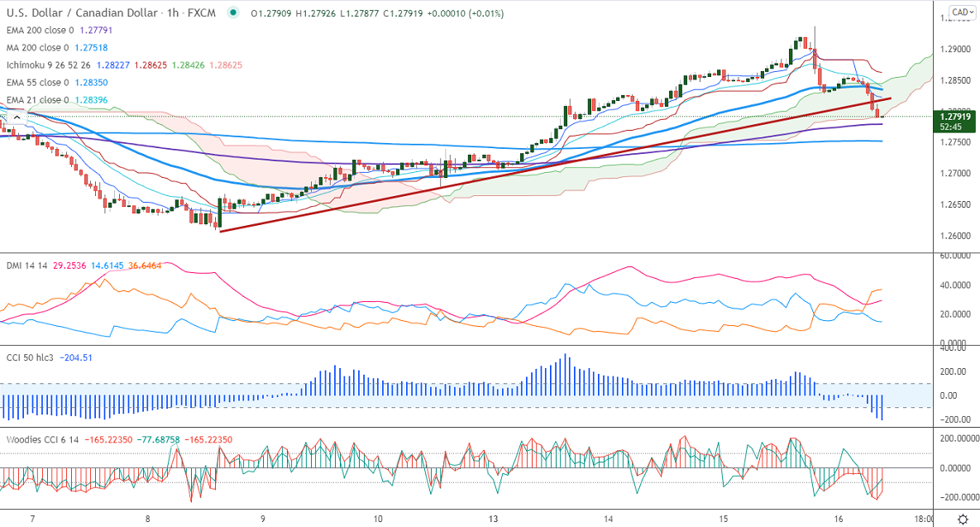Select the EMA 200 close indicator label

[x=40, y=30]
